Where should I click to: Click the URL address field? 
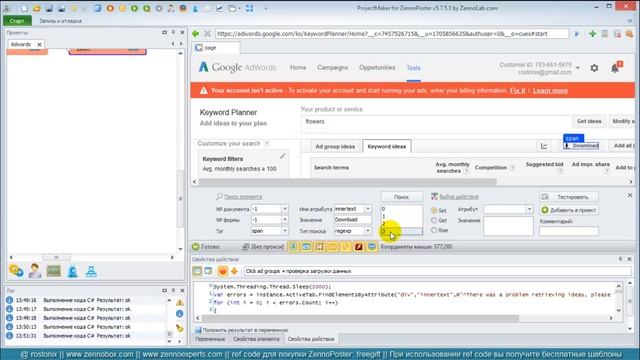391,34
